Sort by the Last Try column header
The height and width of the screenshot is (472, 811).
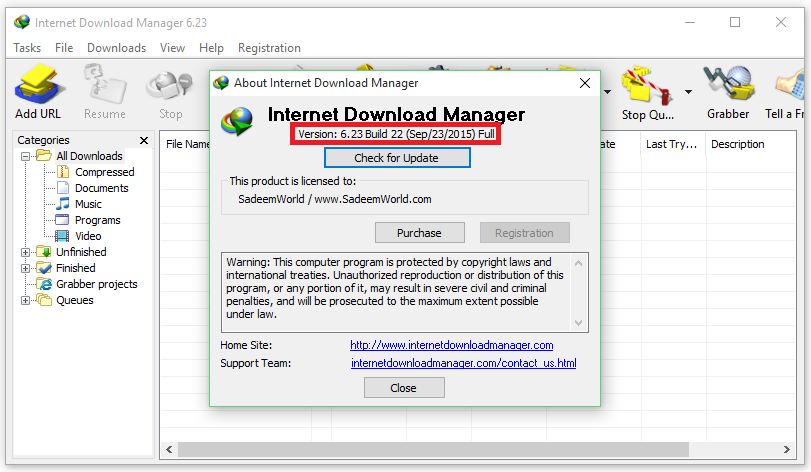coord(673,144)
